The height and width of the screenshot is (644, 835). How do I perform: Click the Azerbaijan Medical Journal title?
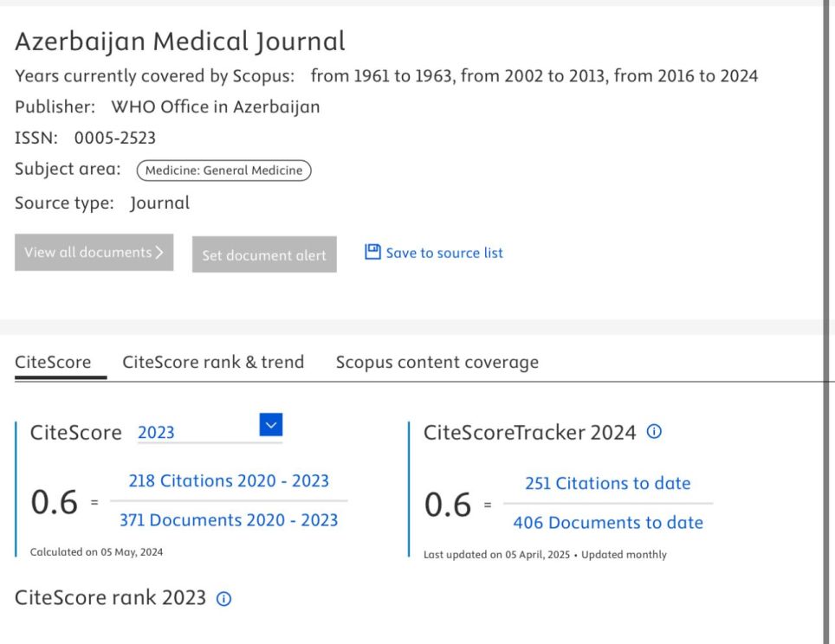click(x=180, y=41)
